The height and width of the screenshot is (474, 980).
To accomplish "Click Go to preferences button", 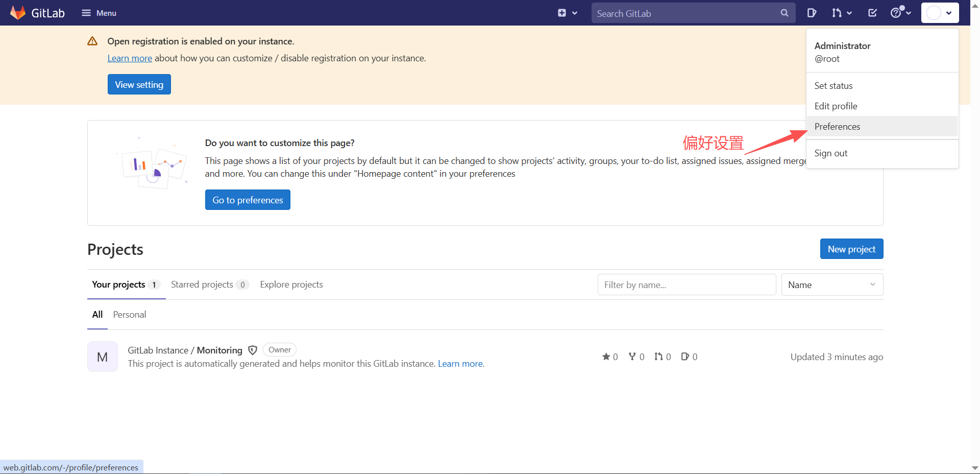I will click(x=248, y=200).
